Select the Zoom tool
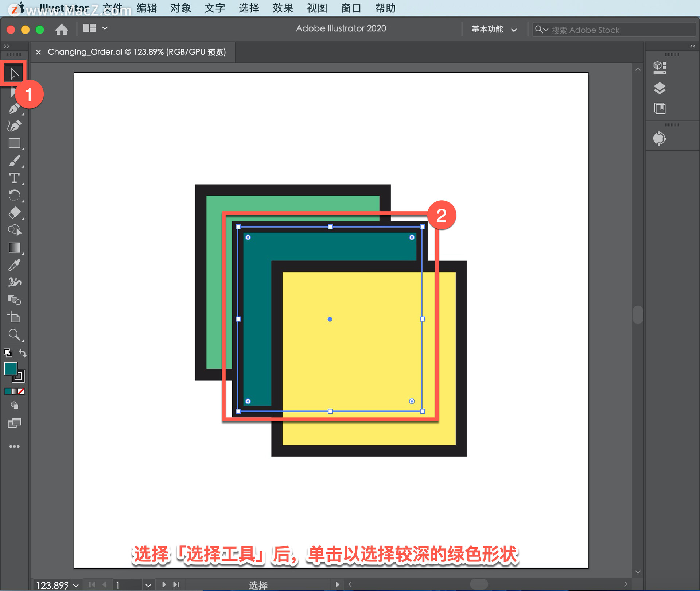700x591 pixels. coord(14,335)
